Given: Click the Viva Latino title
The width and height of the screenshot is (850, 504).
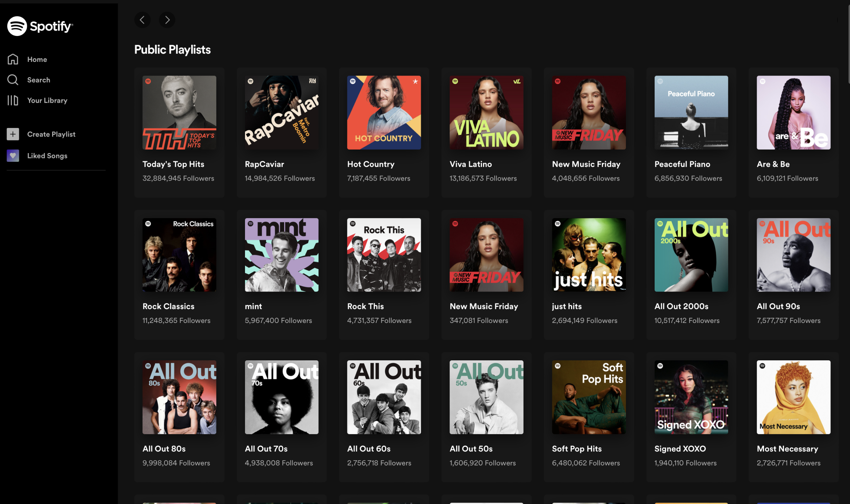Looking at the screenshot, I should coord(471,164).
